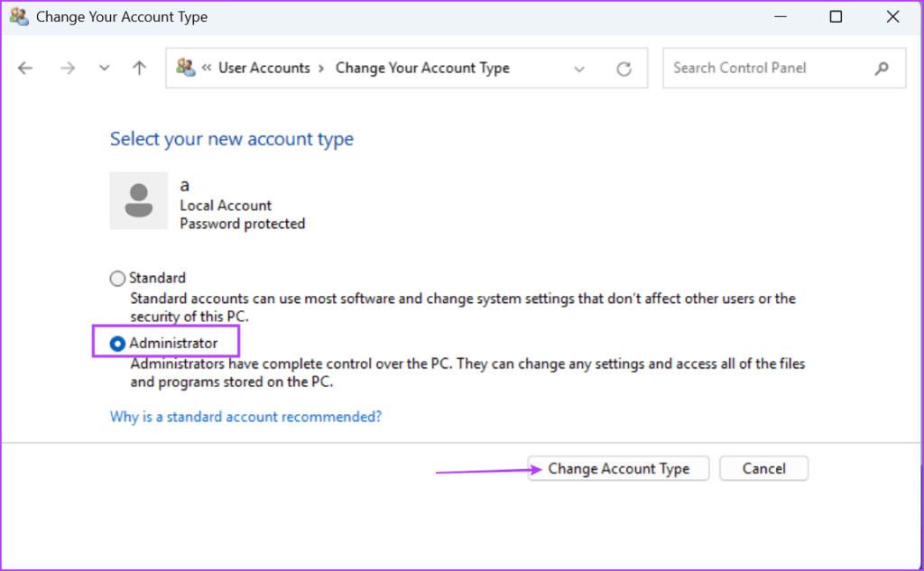This screenshot has width=924, height=571.
Task: Click the account avatar picture
Action: (x=138, y=200)
